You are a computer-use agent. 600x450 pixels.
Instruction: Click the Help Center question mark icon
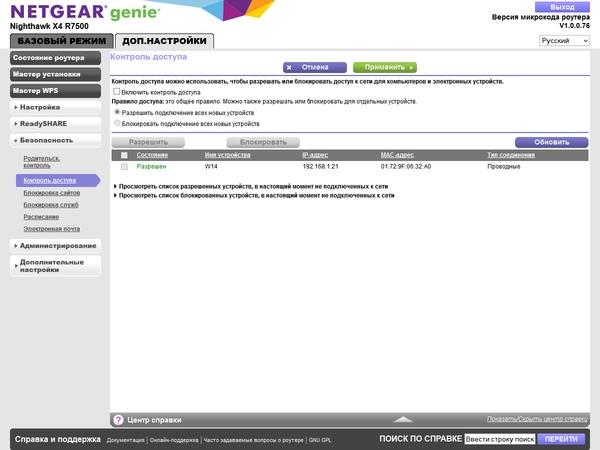(118, 420)
